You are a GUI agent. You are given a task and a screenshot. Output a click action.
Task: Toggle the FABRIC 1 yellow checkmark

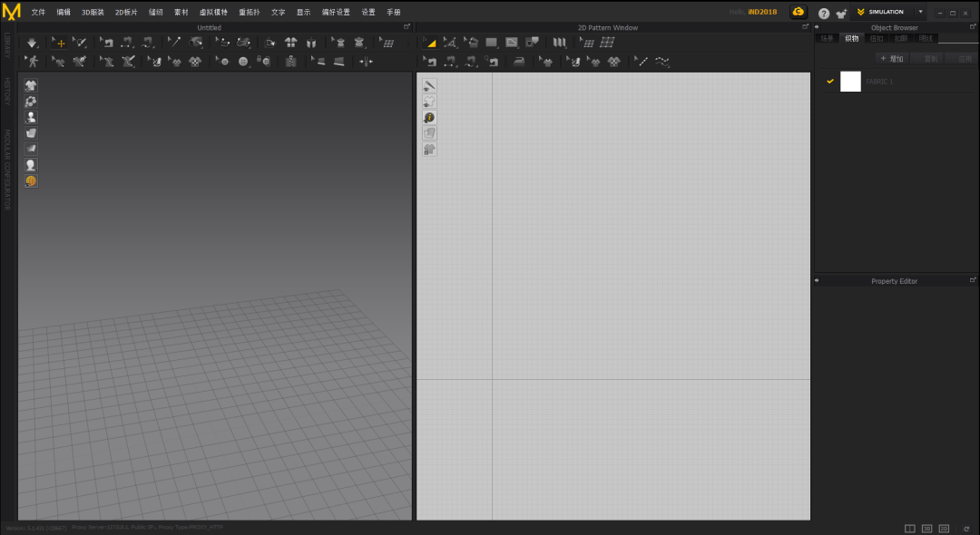pyautogui.click(x=830, y=81)
